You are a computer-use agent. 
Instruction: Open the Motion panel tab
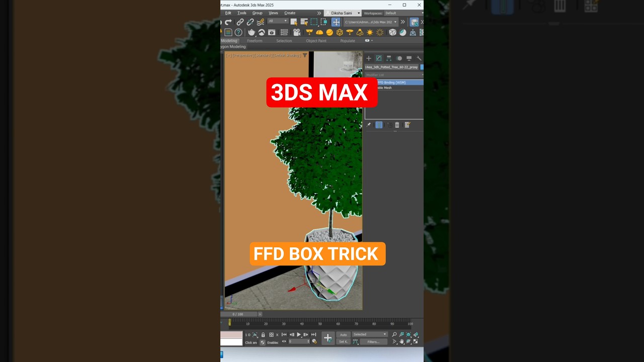click(x=399, y=58)
